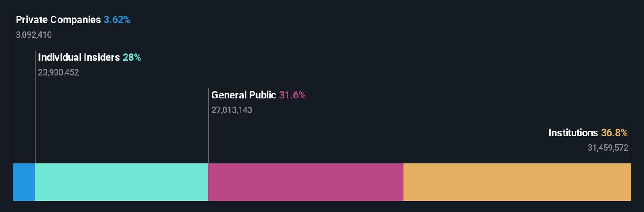644x212 pixels.
Task: Select the Institutions label
Action: (x=573, y=132)
